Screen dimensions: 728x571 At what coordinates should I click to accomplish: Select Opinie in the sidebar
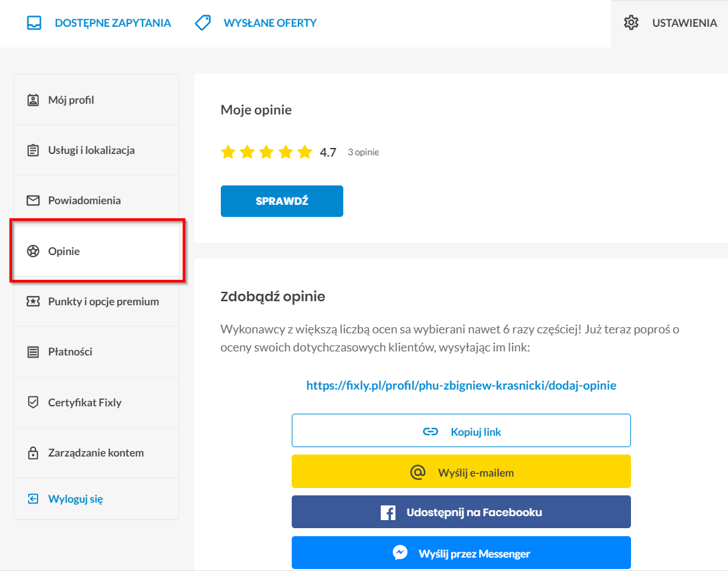click(x=96, y=251)
